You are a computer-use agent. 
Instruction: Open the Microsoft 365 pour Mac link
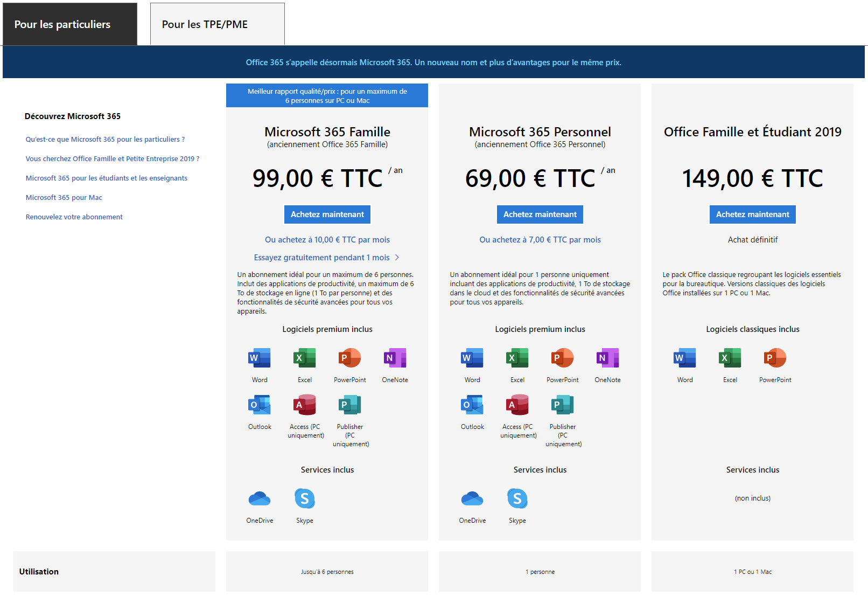[x=64, y=197]
